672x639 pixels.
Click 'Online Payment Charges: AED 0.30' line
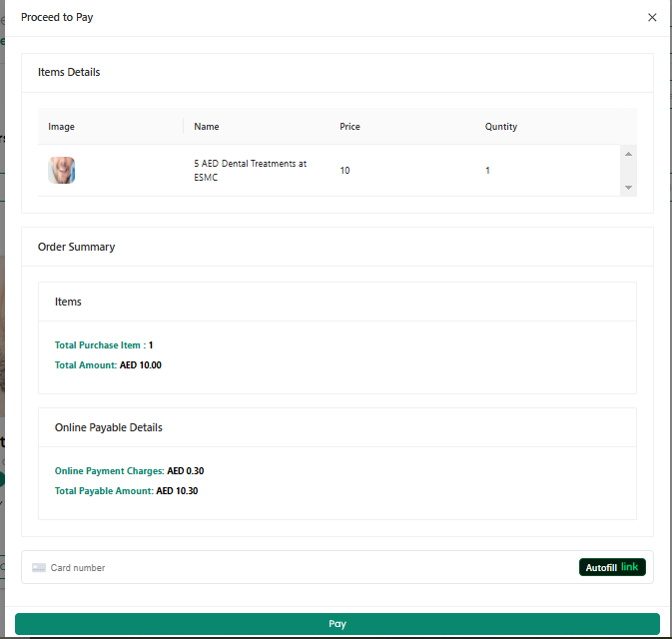click(129, 471)
